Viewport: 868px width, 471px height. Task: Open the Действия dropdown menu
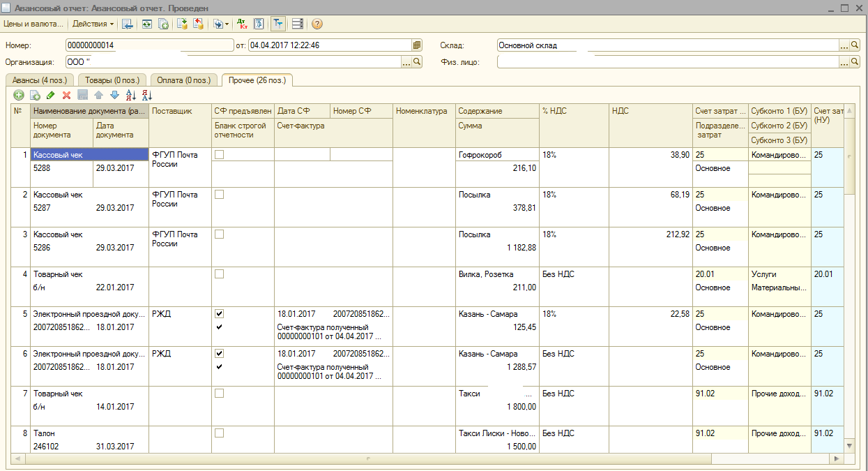[x=93, y=24]
